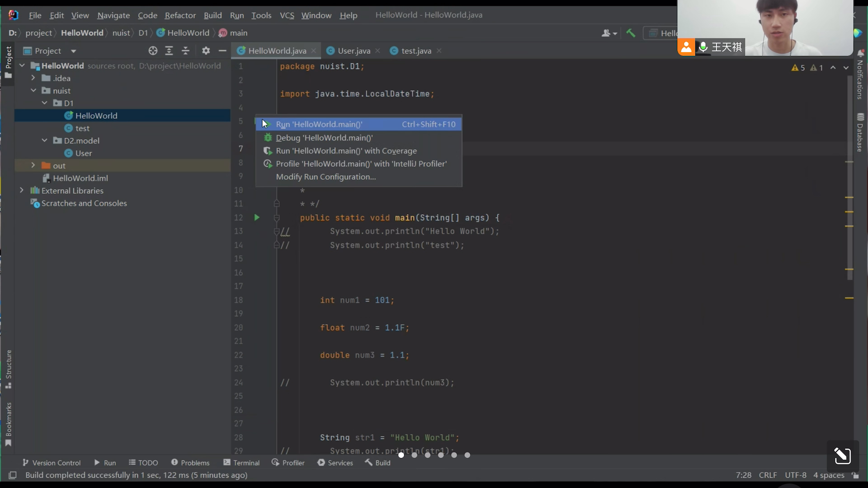Click the locate-in-project target icon
Screen dimensions: 868x488
click(153, 51)
